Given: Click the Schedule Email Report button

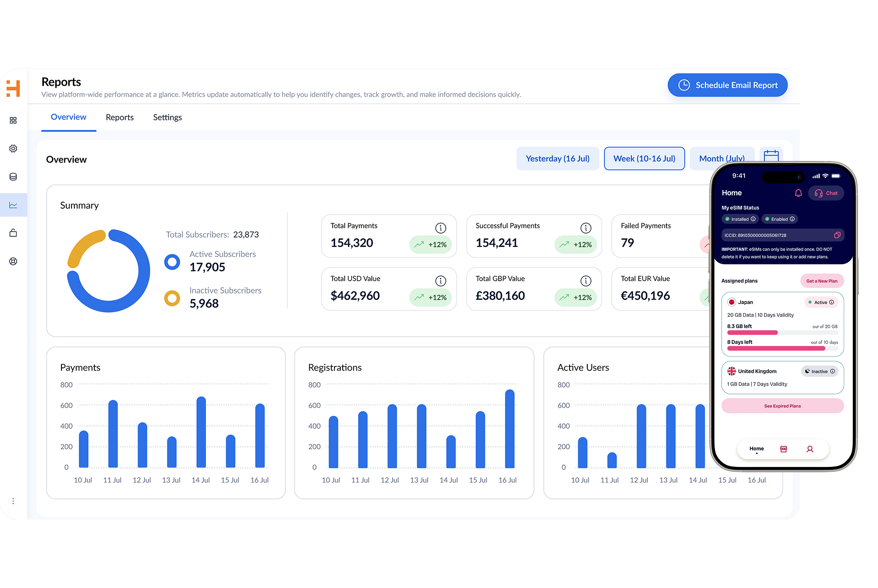Looking at the screenshot, I should click(x=727, y=85).
